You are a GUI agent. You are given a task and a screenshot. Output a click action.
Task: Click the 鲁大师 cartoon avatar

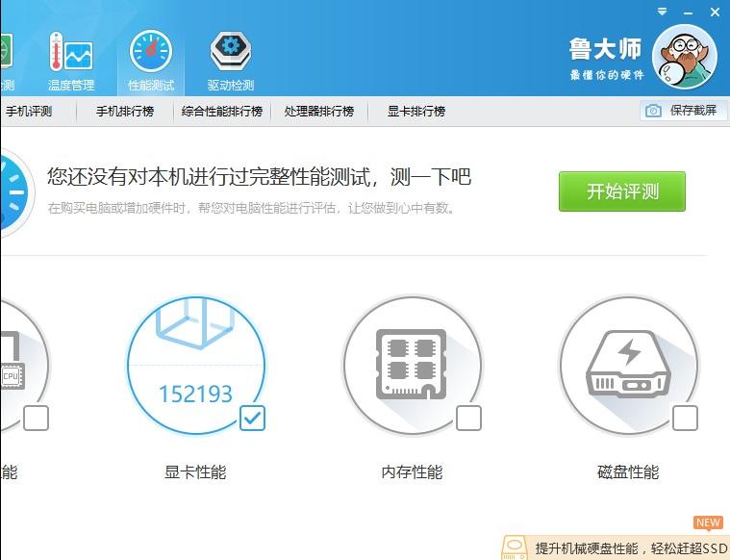(x=684, y=57)
